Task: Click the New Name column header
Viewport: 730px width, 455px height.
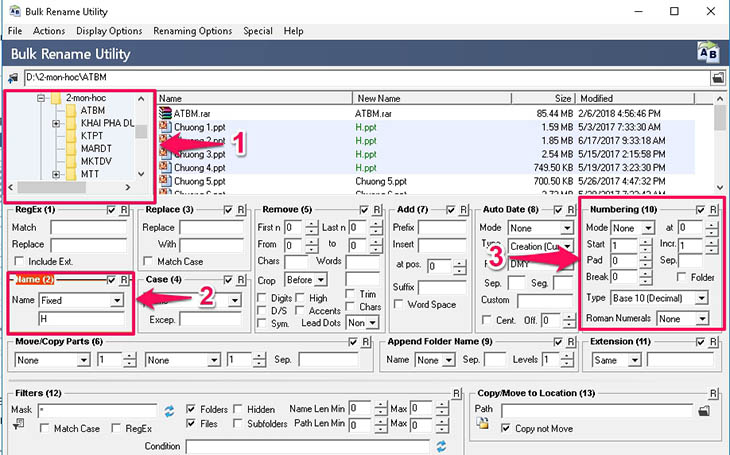Action: coord(432,98)
